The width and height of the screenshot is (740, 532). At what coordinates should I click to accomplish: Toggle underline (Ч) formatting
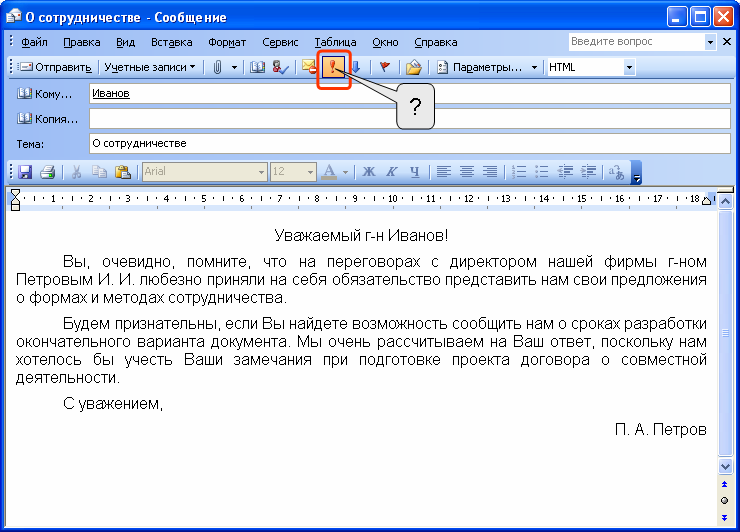(x=415, y=172)
